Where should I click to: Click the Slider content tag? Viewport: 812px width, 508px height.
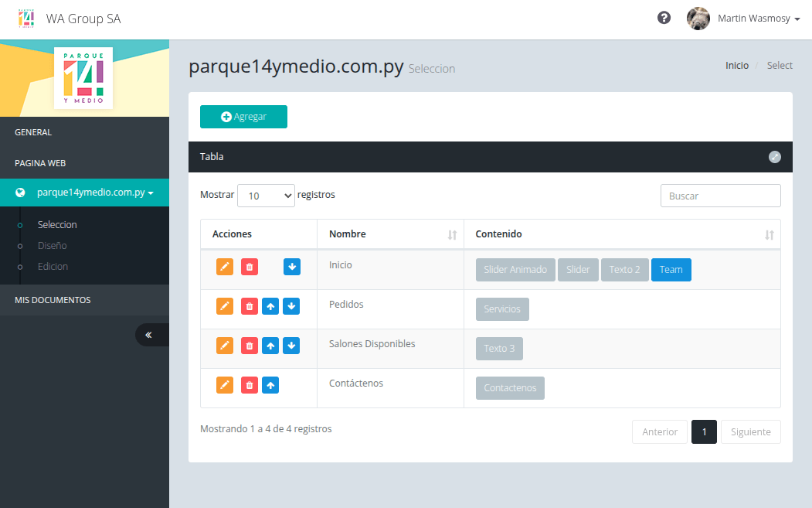click(578, 270)
